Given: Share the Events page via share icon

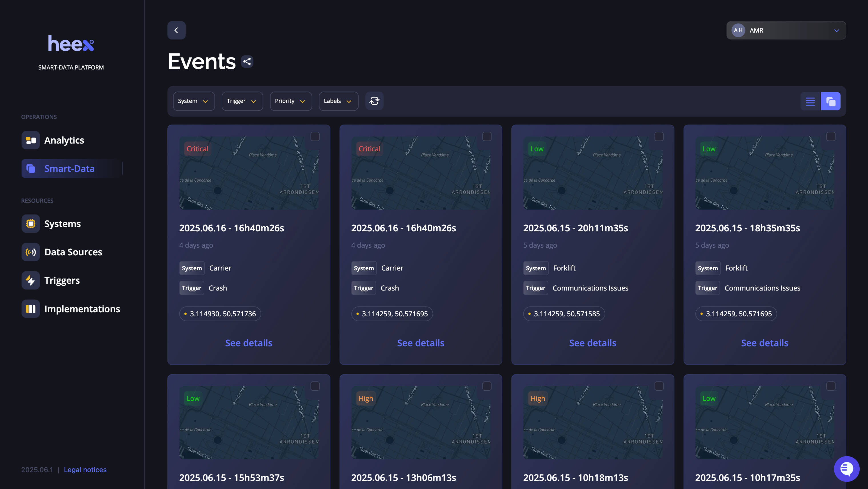Looking at the screenshot, I should [x=247, y=61].
